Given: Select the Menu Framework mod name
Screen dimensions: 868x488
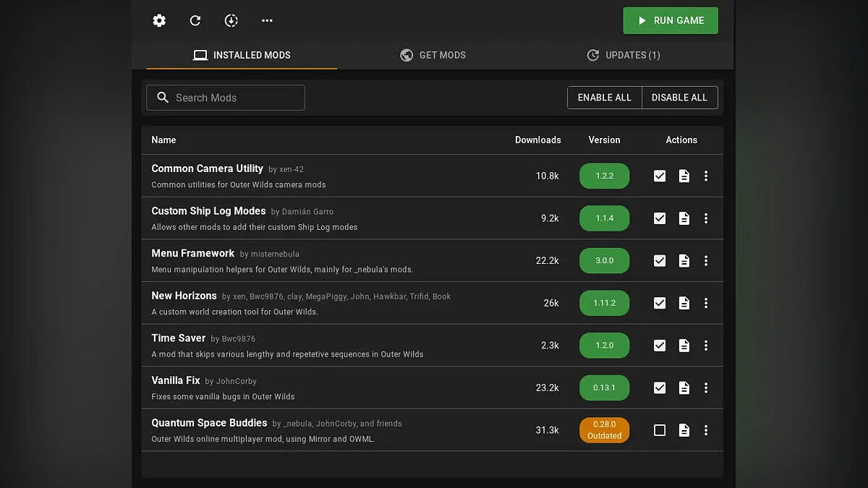Looking at the screenshot, I should (x=193, y=253).
